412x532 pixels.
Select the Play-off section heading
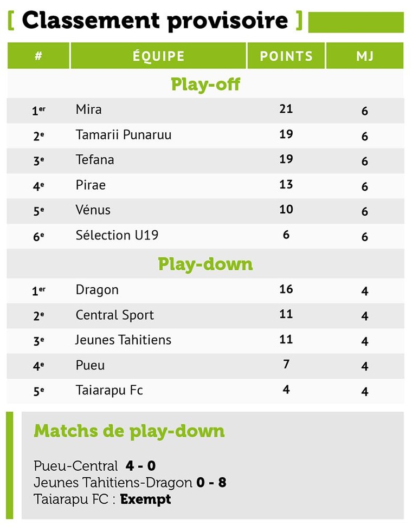(x=205, y=85)
